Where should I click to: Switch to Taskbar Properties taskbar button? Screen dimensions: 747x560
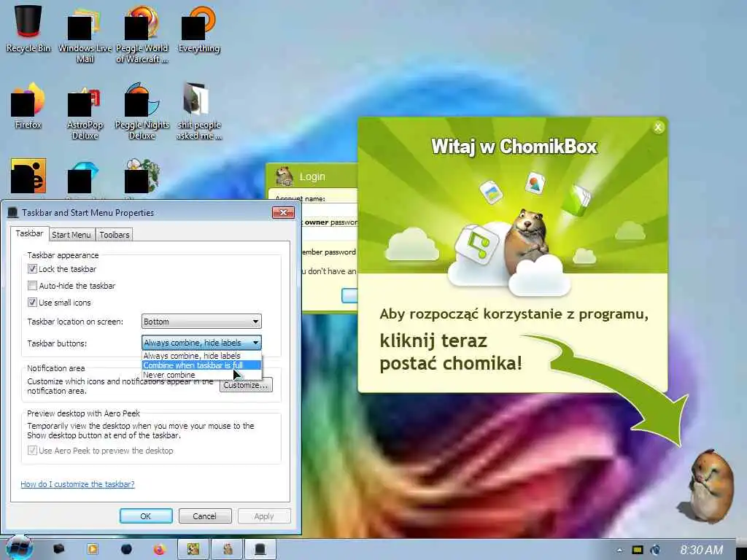click(260, 550)
